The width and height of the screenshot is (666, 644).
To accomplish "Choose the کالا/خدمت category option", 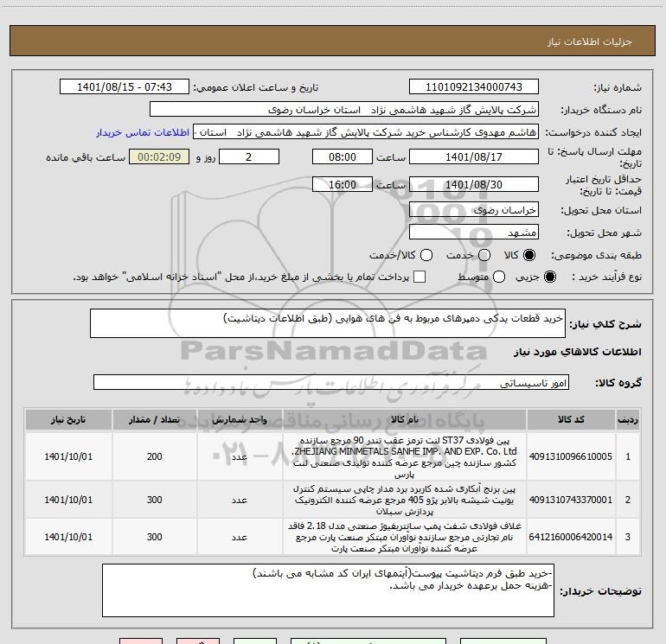I will 423,255.
